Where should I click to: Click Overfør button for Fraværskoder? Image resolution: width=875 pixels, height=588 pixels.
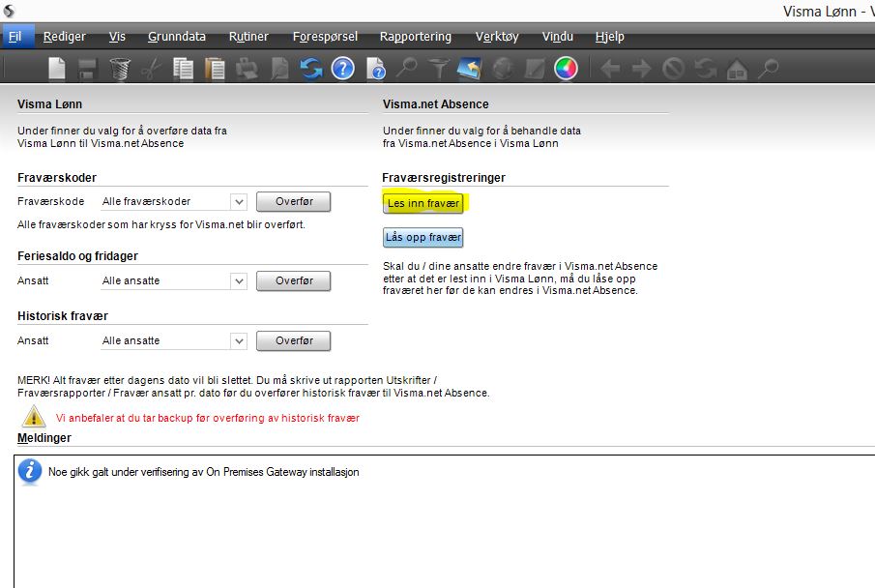click(x=294, y=201)
